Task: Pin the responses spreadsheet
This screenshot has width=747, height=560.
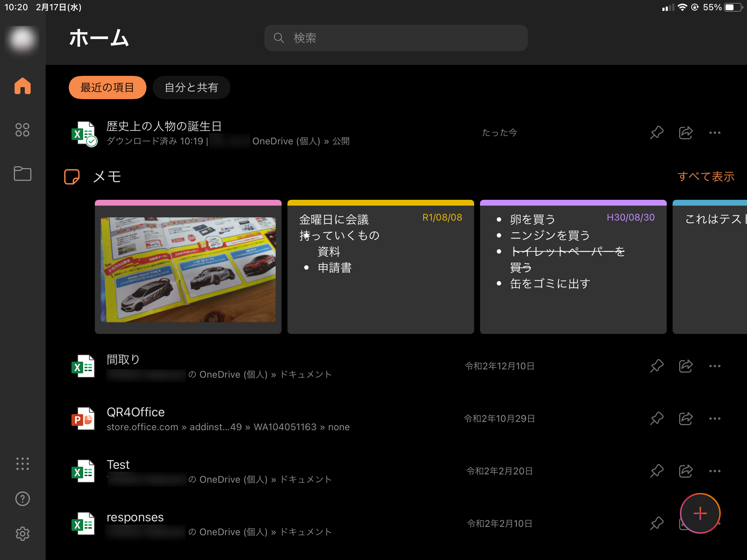Action: point(656,524)
